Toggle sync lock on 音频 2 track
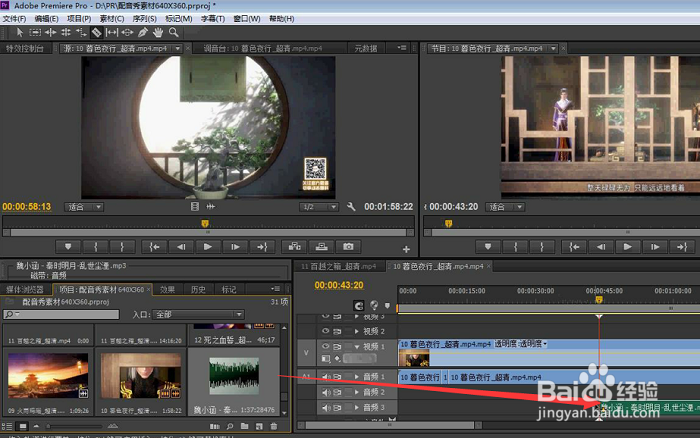Screen dimensions: 700x438 pos(337,392)
